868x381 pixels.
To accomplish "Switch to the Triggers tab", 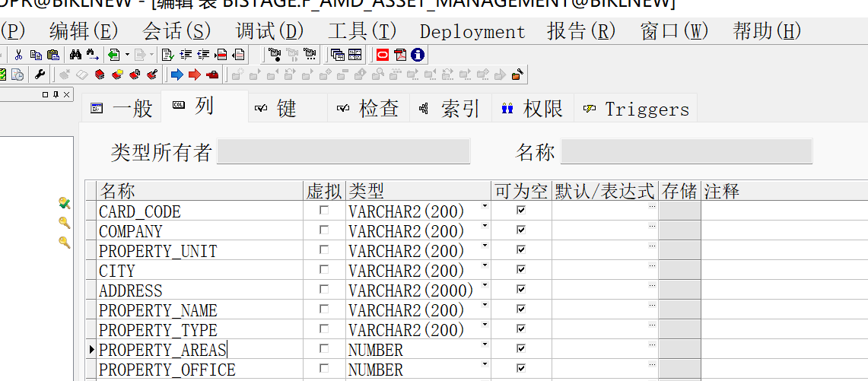I will point(635,109).
